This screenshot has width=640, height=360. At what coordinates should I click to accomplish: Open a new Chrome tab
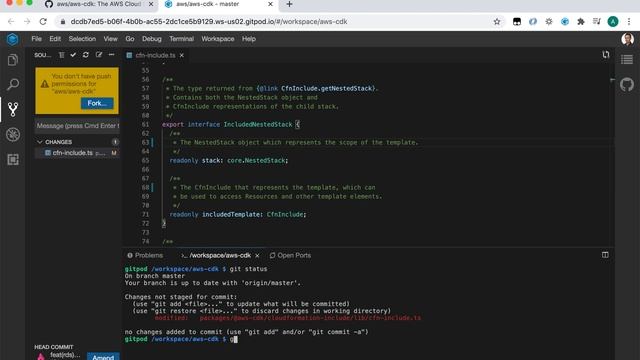289,4
